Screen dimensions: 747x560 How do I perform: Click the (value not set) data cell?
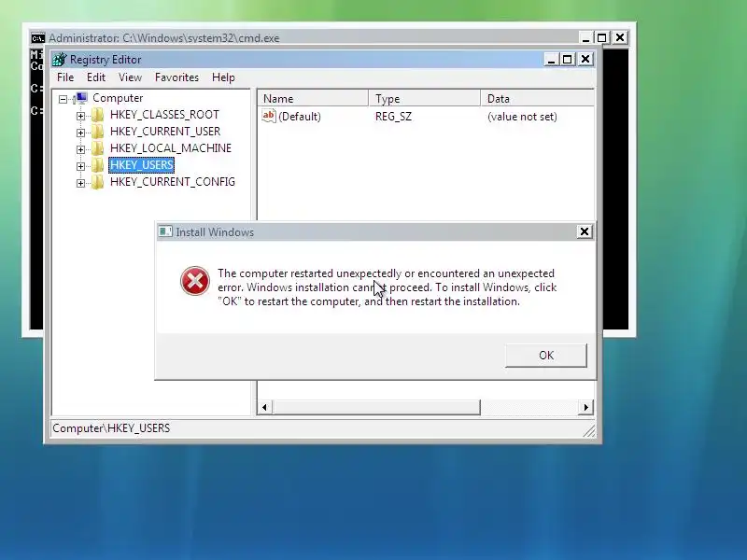[x=522, y=117]
